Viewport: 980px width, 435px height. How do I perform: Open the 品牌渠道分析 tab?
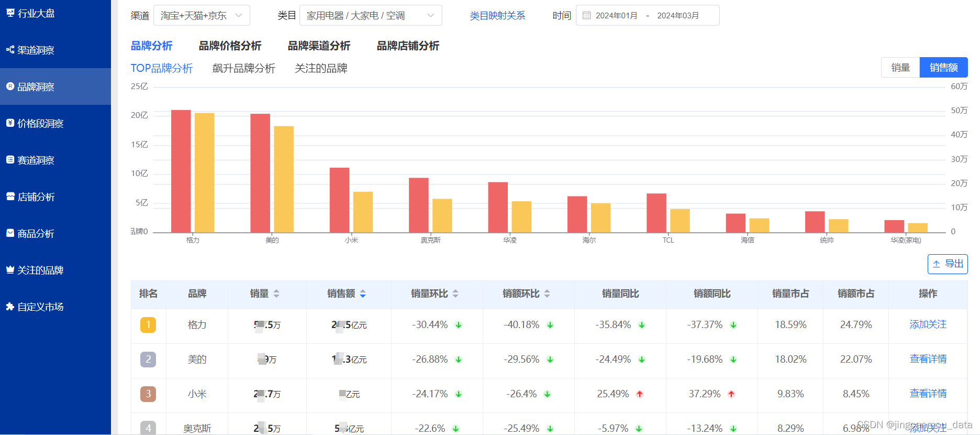[319, 46]
